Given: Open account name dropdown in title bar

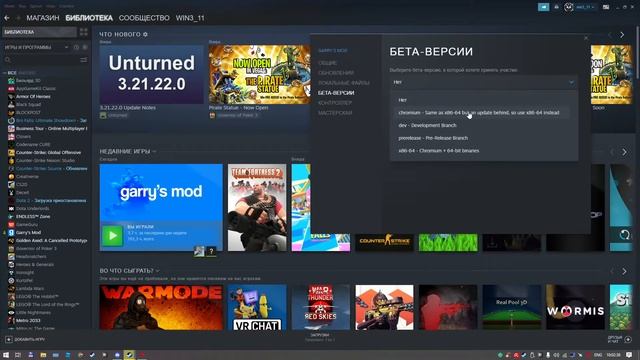Looking at the screenshot, I should click(584, 7).
